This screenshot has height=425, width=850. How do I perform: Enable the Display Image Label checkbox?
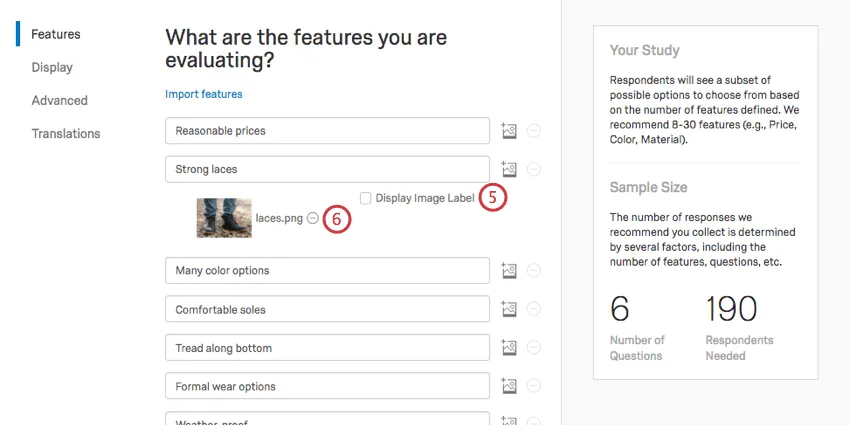[x=366, y=198]
